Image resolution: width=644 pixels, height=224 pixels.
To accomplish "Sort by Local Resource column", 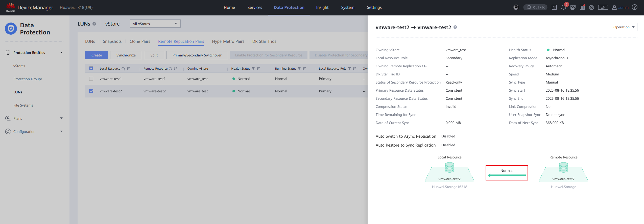I will click(128, 69).
